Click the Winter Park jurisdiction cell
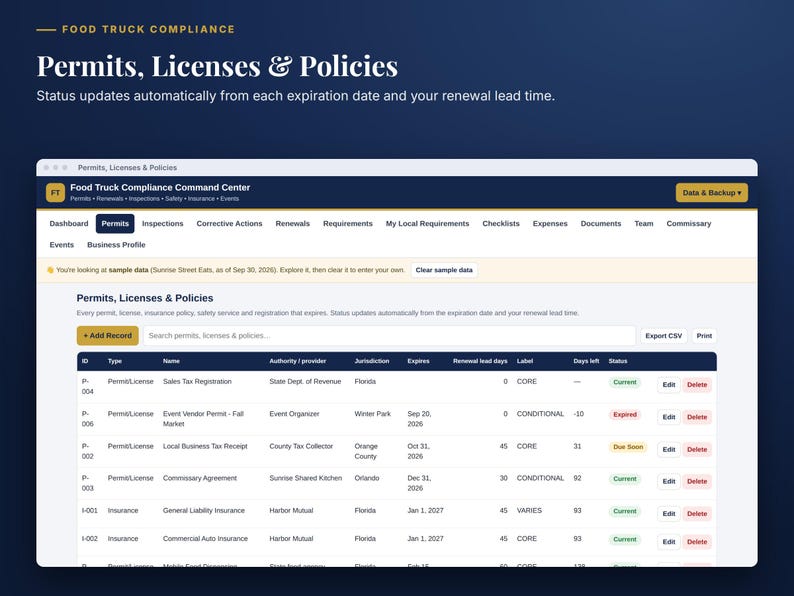The height and width of the screenshot is (596, 794). point(372,414)
